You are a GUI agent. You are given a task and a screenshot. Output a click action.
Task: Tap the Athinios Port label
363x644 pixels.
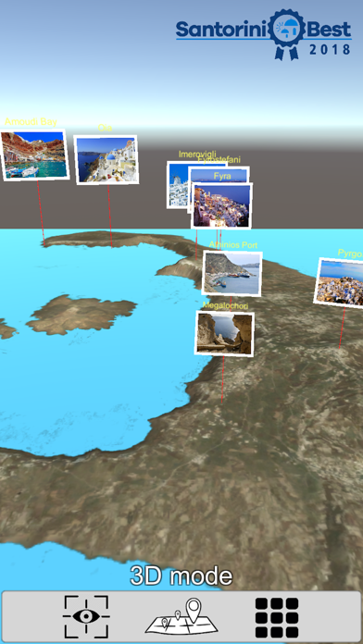pyautogui.click(x=233, y=245)
